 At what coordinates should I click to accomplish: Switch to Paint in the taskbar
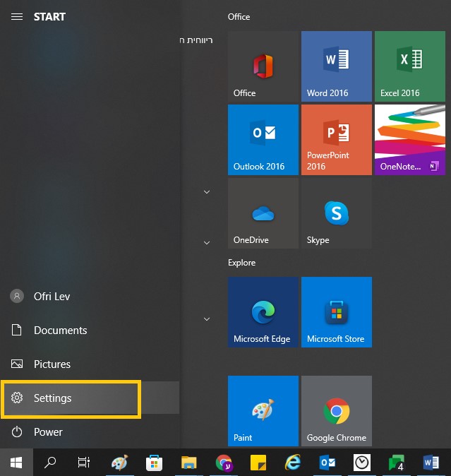coord(120,463)
